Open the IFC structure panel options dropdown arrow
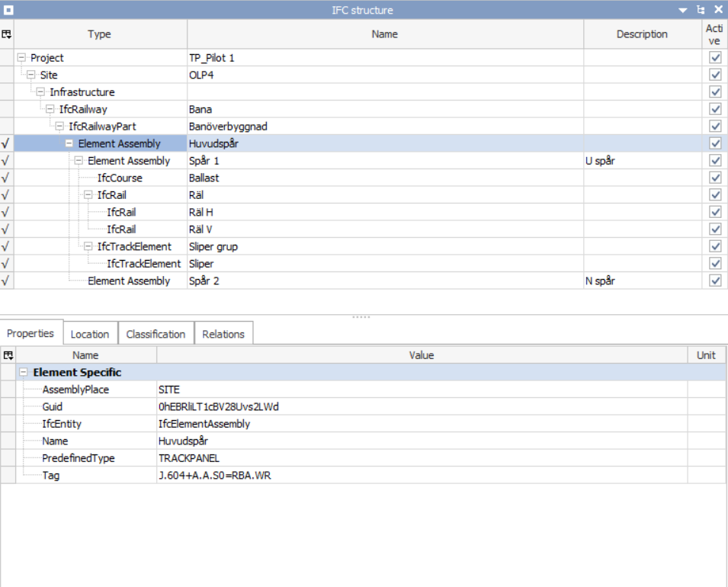The width and height of the screenshot is (728, 587). [x=682, y=10]
